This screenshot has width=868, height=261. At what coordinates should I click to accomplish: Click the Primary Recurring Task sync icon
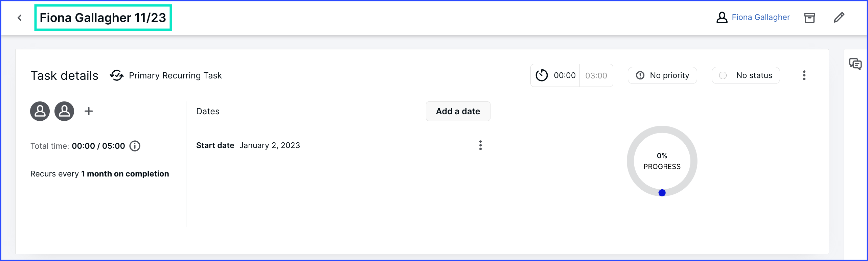[x=117, y=75]
